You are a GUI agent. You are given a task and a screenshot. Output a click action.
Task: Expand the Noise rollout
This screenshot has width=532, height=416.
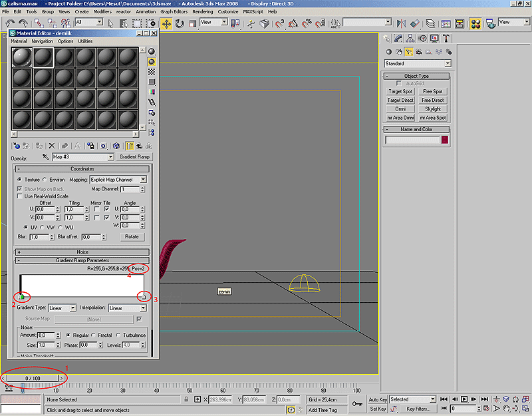[x=82, y=252]
